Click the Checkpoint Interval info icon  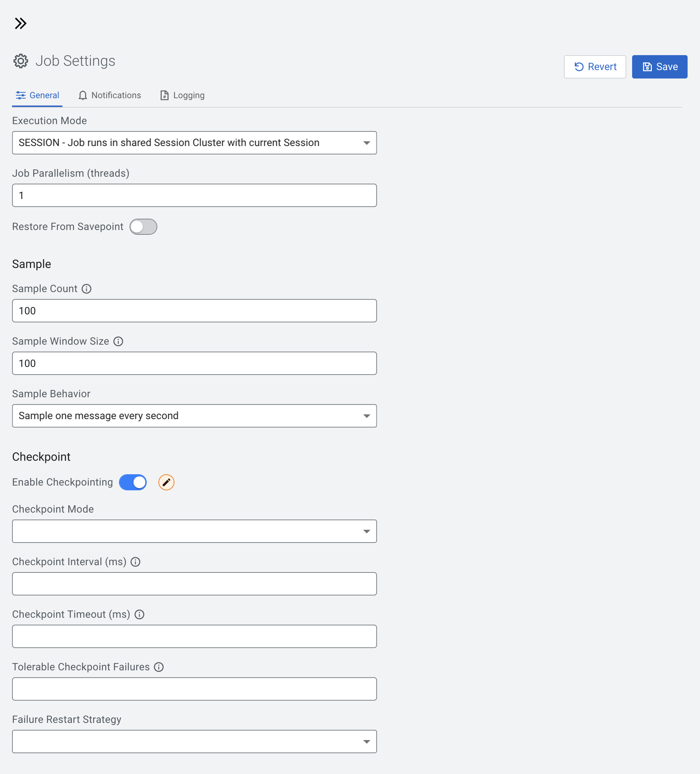click(135, 562)
